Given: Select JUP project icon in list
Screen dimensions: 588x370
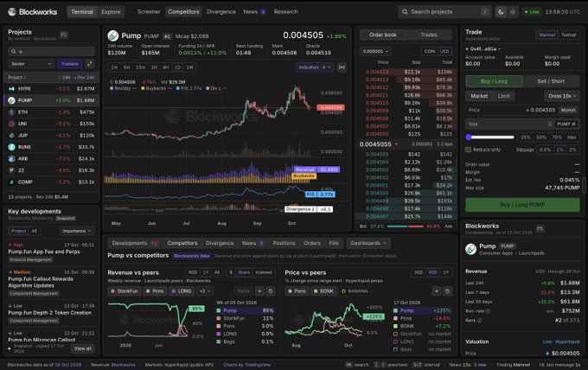Looking at the screenshot, I should tap(11, 136).
